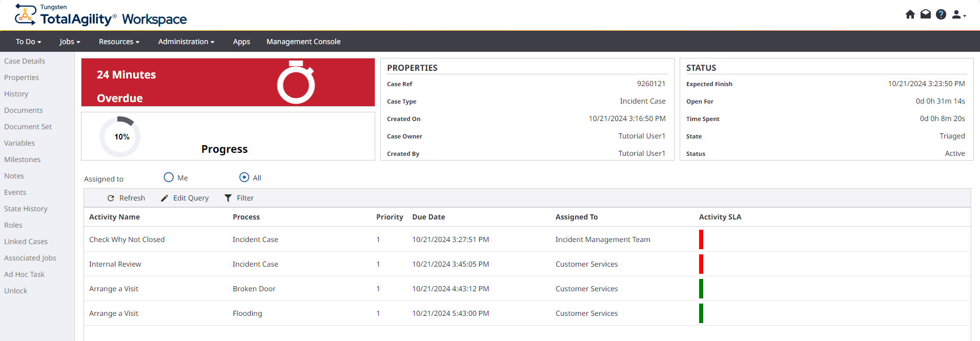Open Associated Jobs in the sidebar
The height and width of the screenshot is (341, 980).
(x=30, y=258)
